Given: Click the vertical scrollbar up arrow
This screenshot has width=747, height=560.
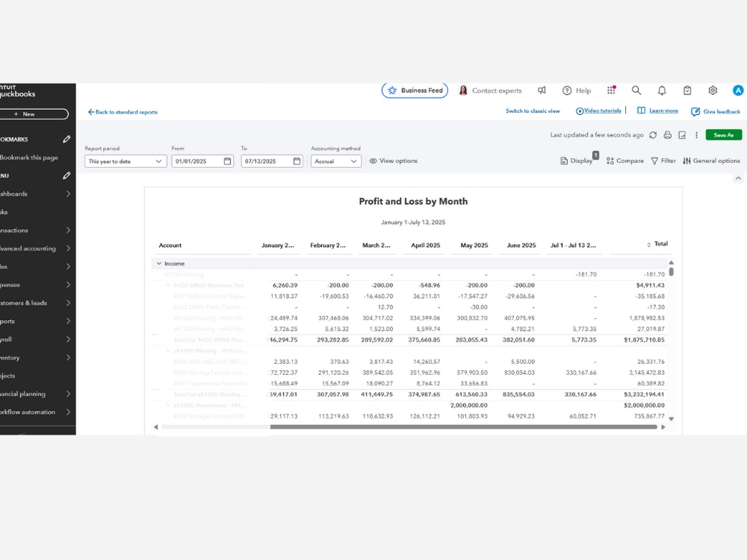Looking at the screenshot, I should pos(672,262).
